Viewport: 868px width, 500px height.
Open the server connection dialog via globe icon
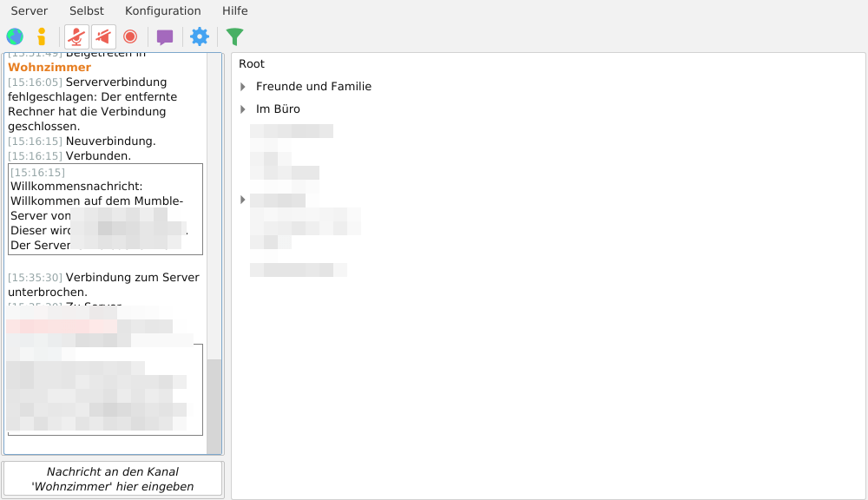tap(13, 36)
